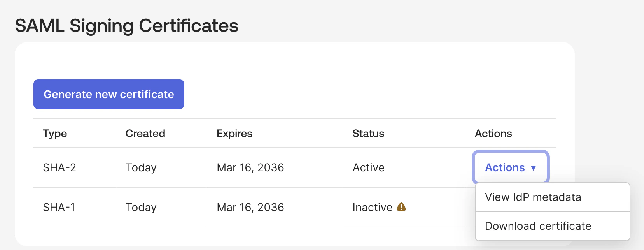Click the Today created date for SHA-1
Viewport: 644px width, 250px height.
(141, 207)
